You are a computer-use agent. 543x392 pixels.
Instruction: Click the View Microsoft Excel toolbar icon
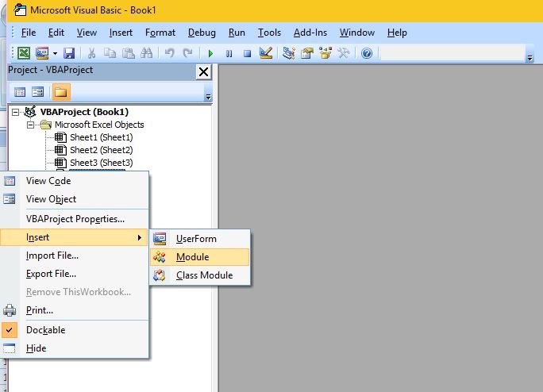(x=24, y=53)
